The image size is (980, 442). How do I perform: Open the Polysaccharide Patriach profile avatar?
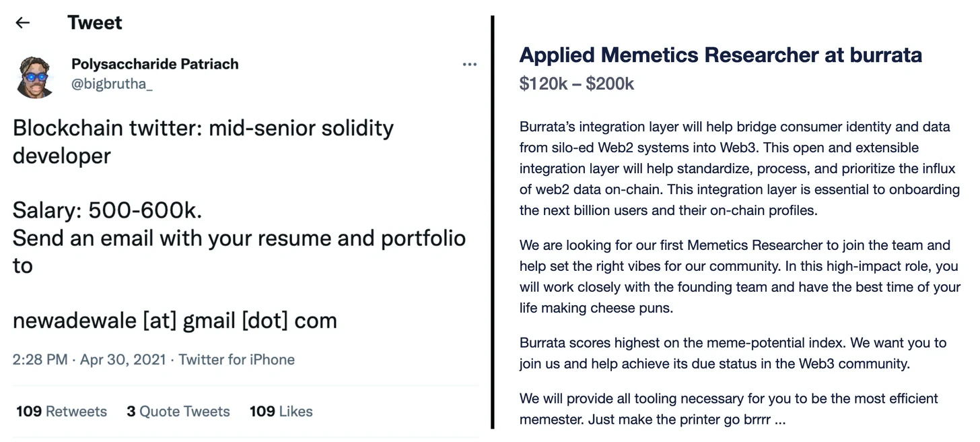pyautogui.click(x=35, y=77)
